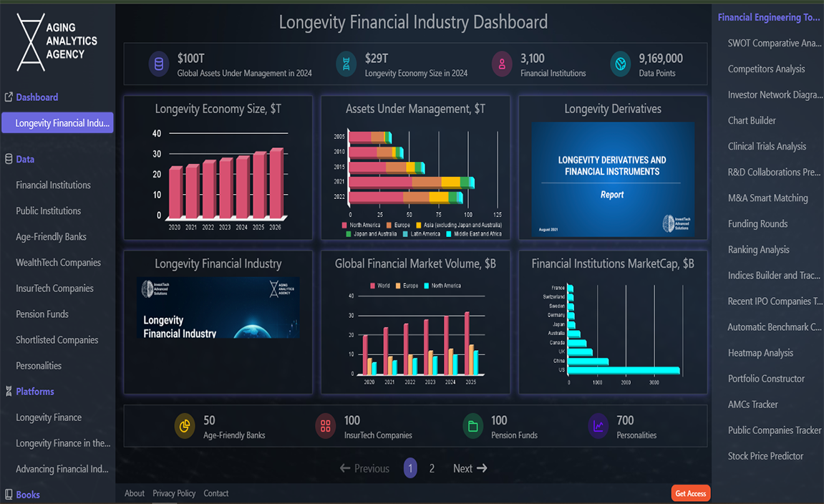This screenshot has height=504, width=824.
Task: Open Financial Institutions in the sidebar
Action: click(x=53, y=185)
